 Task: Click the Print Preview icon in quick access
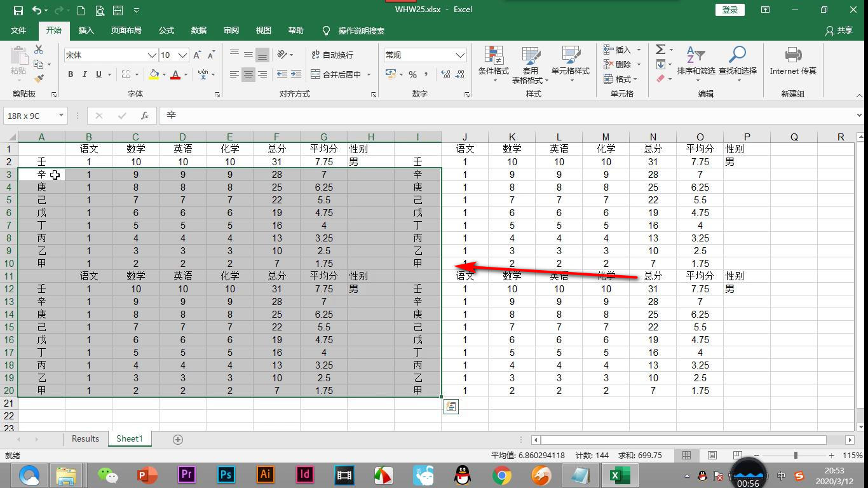pyautogui.click(x=99, y=10)
